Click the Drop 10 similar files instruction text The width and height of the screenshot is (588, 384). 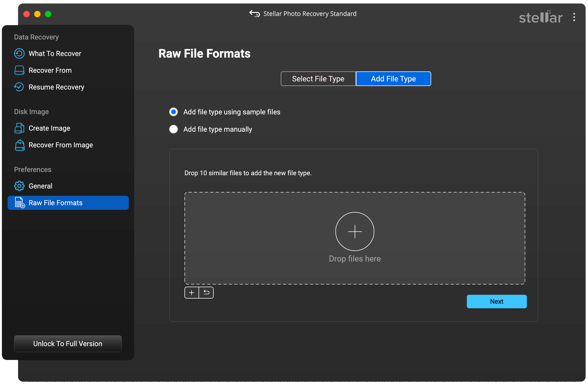pos(248,173)
